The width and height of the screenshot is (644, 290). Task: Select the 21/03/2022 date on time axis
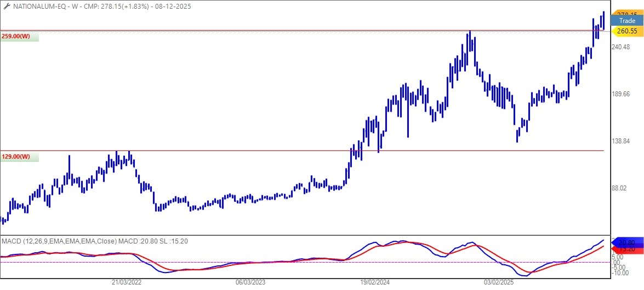(x=127, y=282)
